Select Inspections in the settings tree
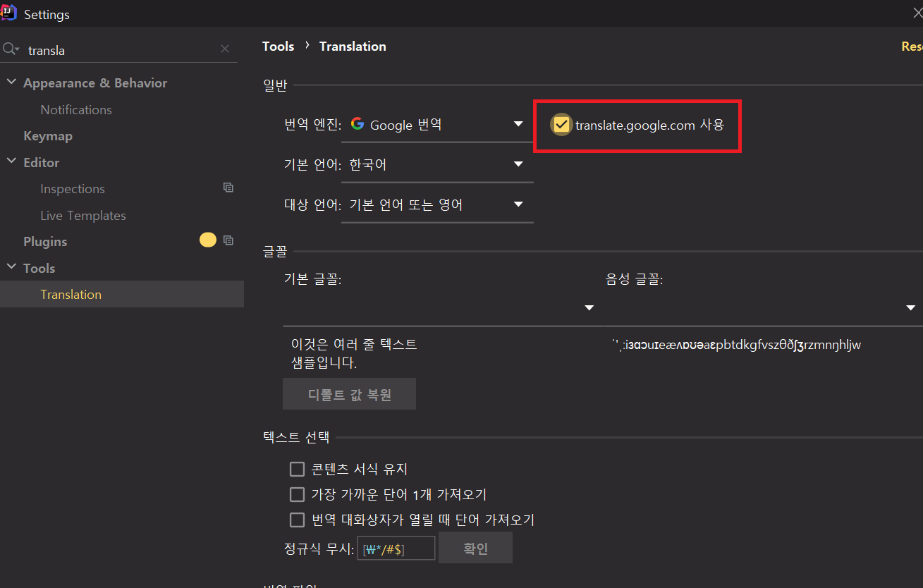Viewport: 923px width, 588px height. [x=73, y=188]
